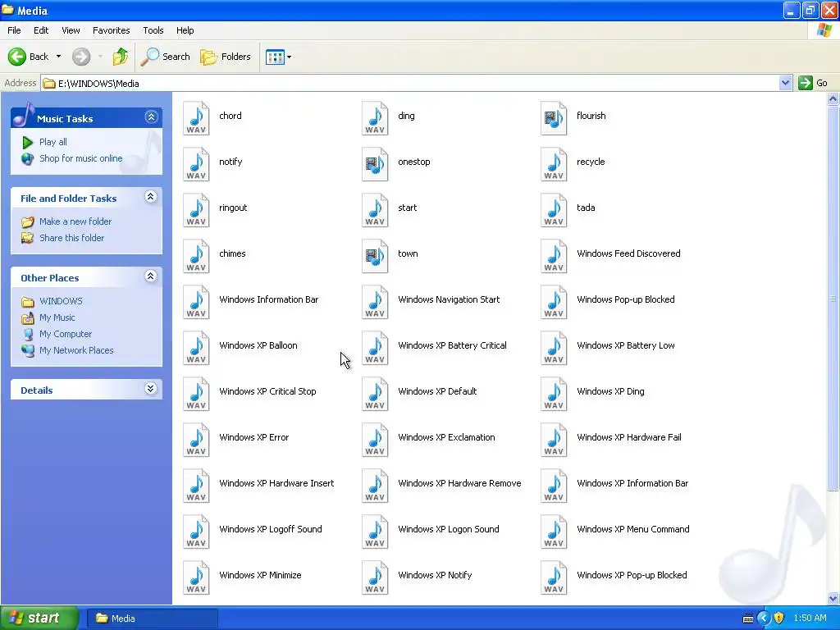
Task: Click the Play all link
Action: [x=53, y=142]
